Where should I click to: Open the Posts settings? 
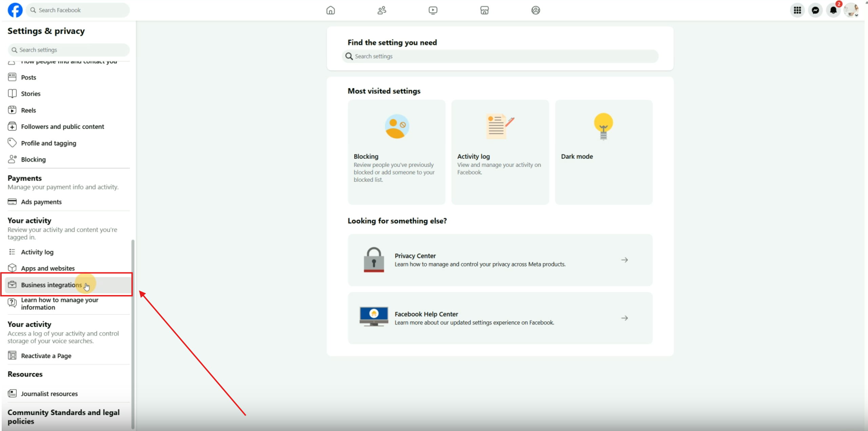pyautogui.click(x=68, y=77)
